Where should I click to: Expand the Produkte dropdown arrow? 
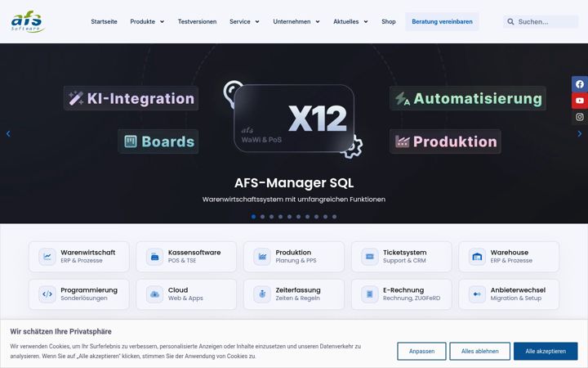[x=162, y=22]
